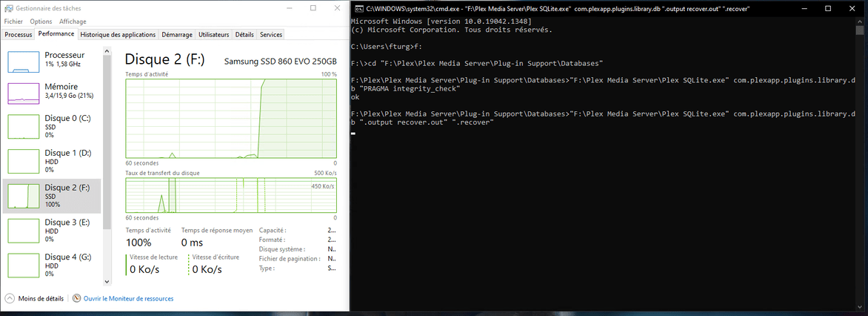
Task: Maximize the cmd.exe window
Action: click(828, 8)
